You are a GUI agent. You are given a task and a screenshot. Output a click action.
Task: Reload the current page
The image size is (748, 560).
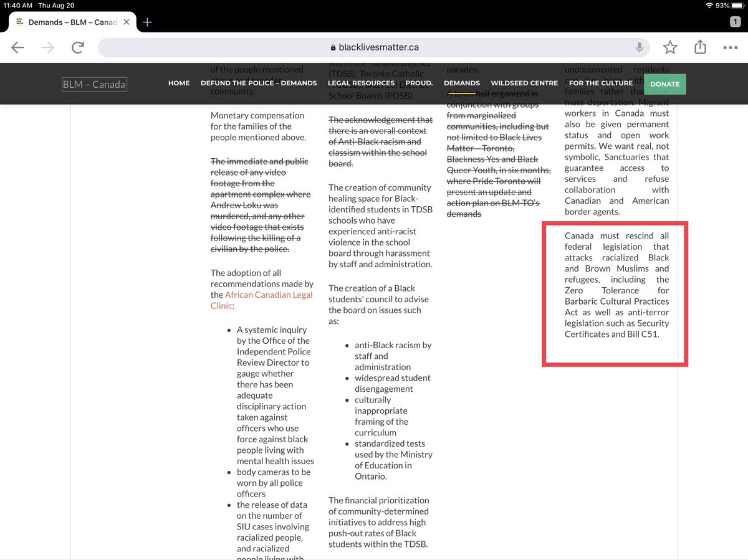79,47
